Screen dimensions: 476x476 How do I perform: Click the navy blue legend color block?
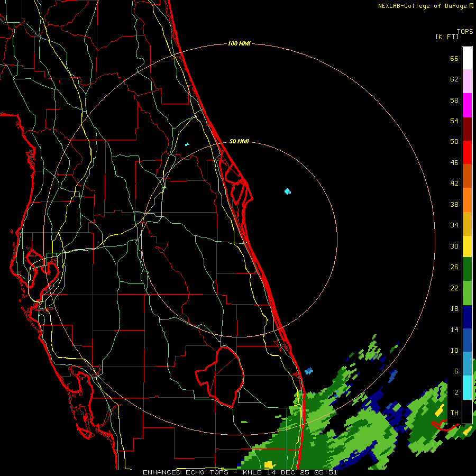(467, 317)
